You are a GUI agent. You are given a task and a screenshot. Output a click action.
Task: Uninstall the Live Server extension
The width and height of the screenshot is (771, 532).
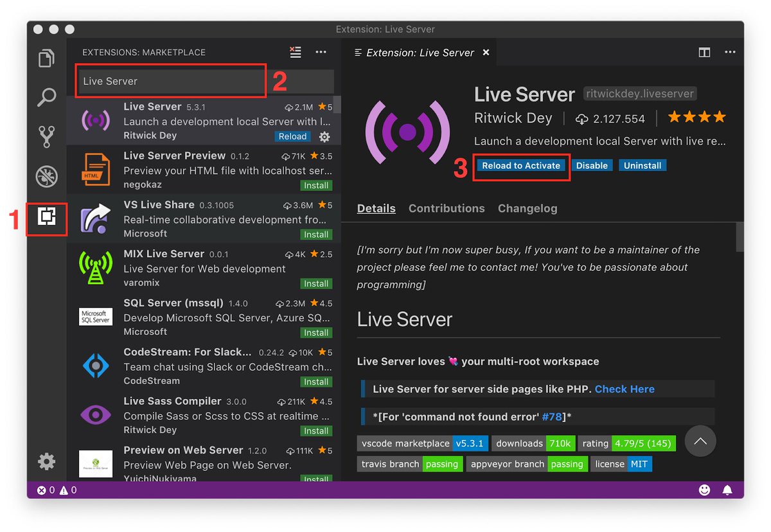(x=642, y=165)
